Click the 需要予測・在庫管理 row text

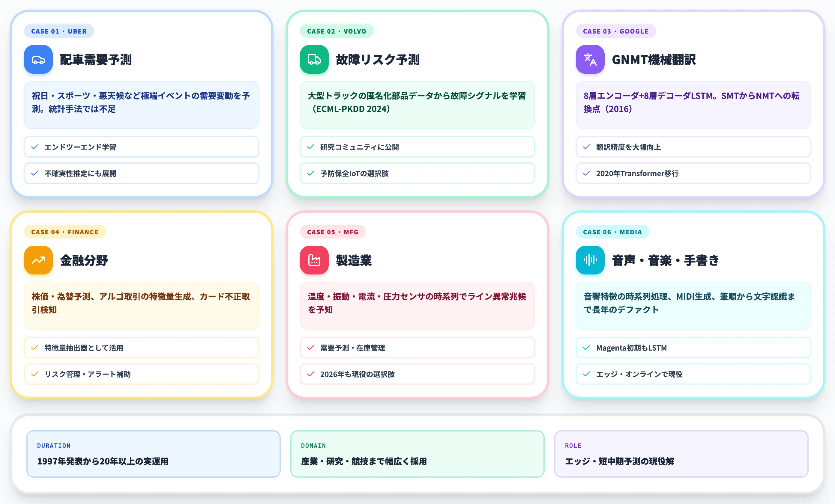(353, 348)
